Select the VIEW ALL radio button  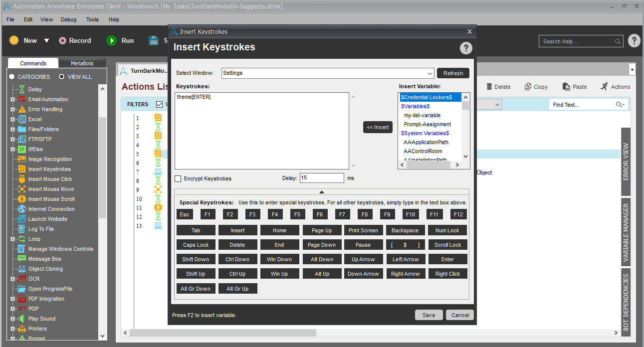(x=62, y=77)
